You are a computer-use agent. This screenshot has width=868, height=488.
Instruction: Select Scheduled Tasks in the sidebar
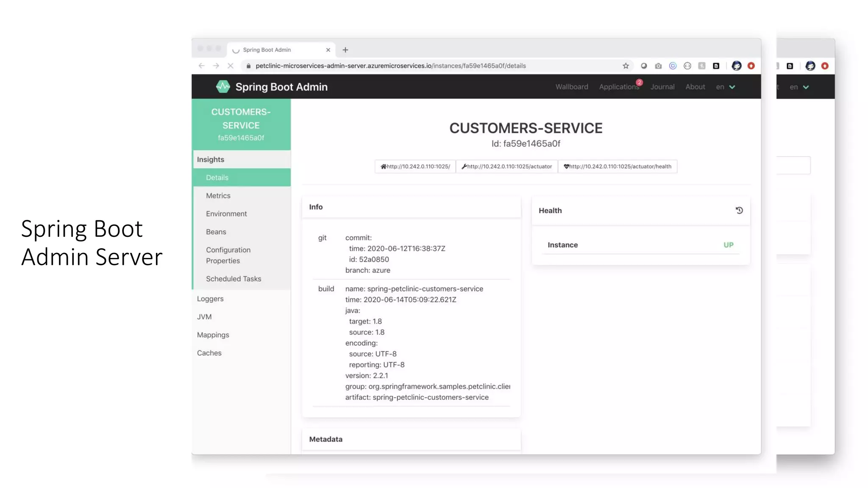click(242, 279)
